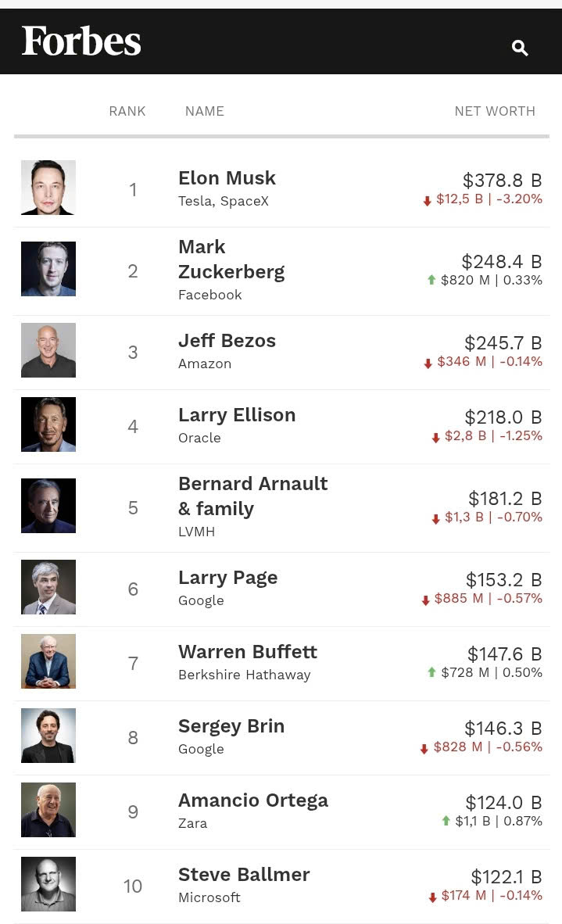Click the red down arrow next to Steve Ballmer
Viewport: 562px width, 924px height.
[432, 898]
